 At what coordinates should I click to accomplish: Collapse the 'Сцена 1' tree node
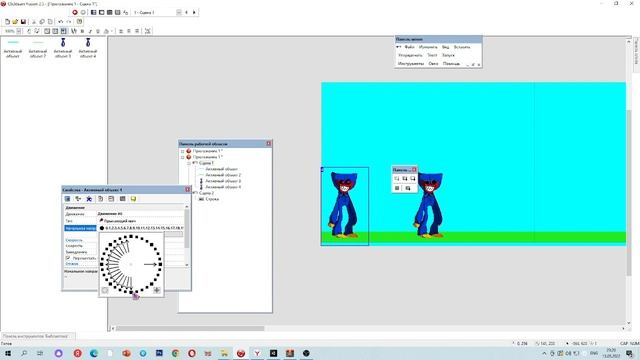[x=189, y=163]
